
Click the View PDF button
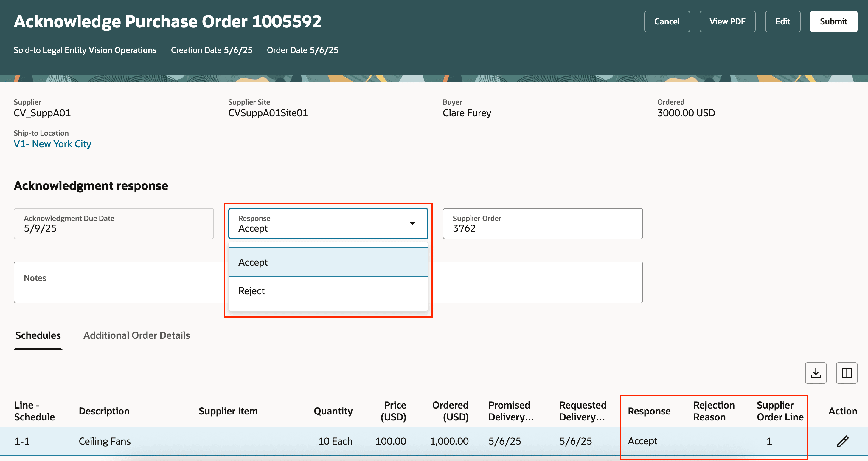tap(727, 21)
